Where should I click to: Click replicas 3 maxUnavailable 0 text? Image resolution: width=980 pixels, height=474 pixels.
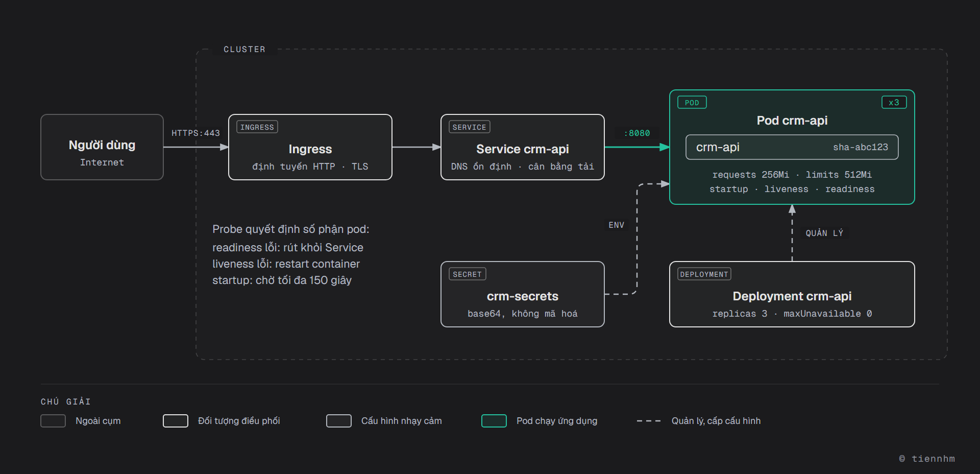792,314
